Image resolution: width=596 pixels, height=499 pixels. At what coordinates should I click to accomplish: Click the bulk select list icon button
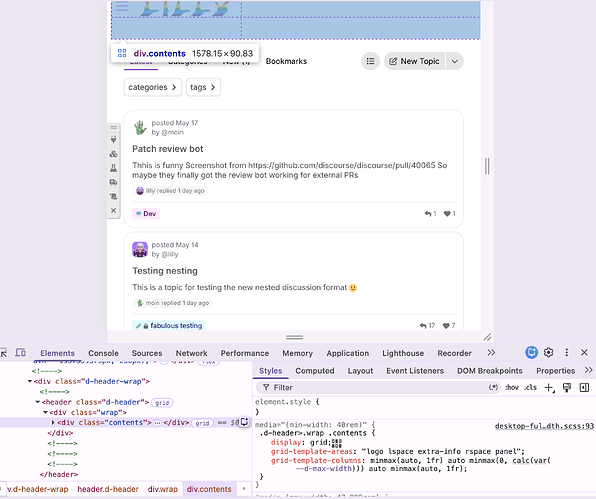(371, 61)
